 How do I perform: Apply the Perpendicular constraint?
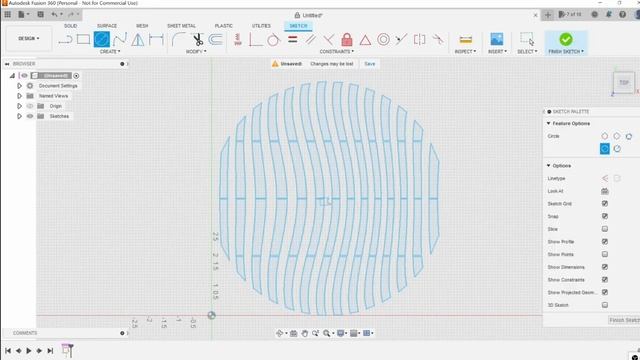329,40
